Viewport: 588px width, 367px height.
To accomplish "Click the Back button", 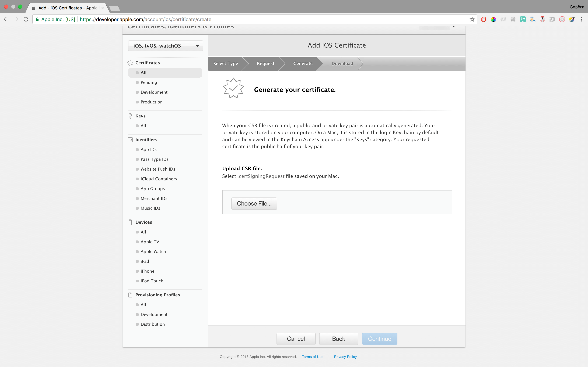I will tap(338, 339).
